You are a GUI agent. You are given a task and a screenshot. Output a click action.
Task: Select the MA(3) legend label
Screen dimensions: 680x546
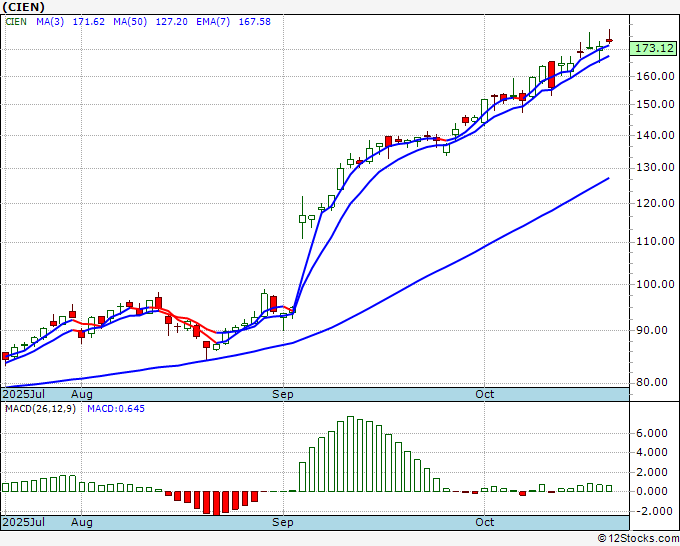click(x=50, y=22)
